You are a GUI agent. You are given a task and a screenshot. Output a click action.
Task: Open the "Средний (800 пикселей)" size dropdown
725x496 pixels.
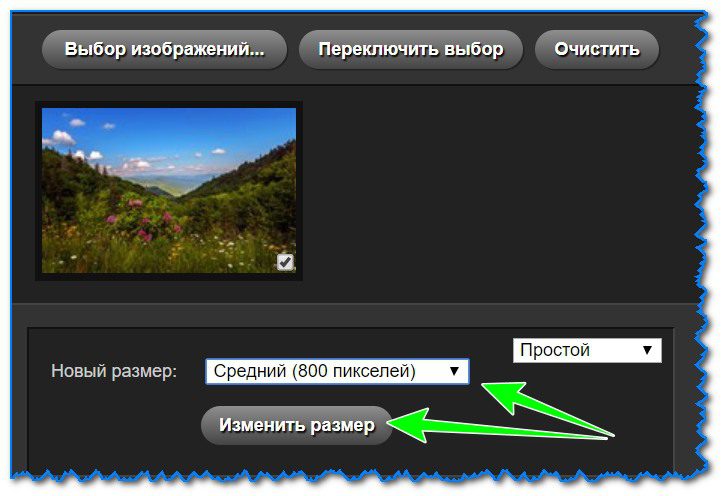[x=336, y=372]
